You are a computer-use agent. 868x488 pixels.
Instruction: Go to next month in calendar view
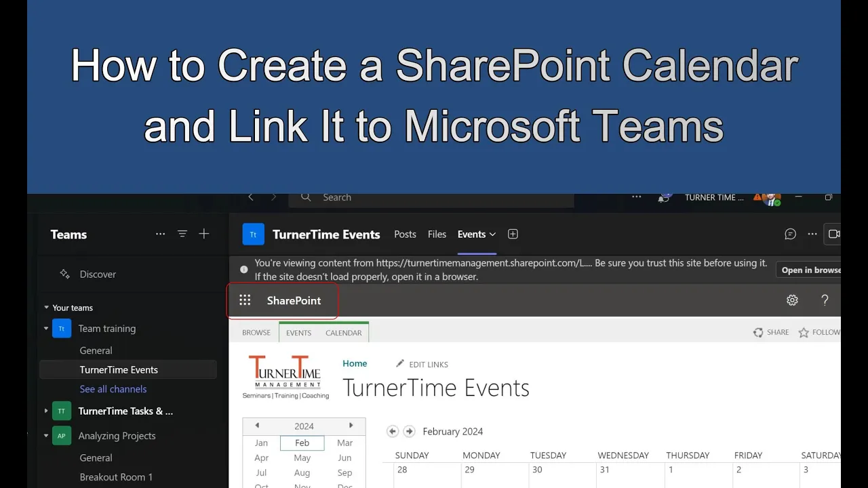pos(409,431)
